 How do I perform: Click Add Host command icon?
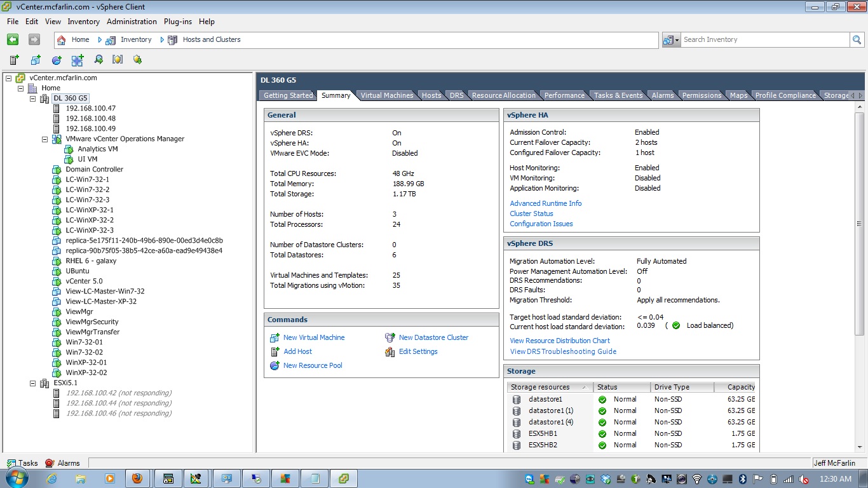[x=275, y=351]
